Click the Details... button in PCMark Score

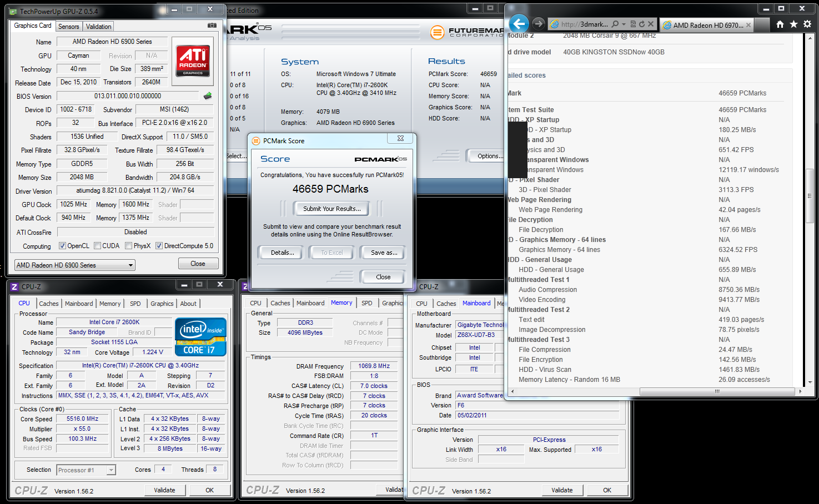283,253
